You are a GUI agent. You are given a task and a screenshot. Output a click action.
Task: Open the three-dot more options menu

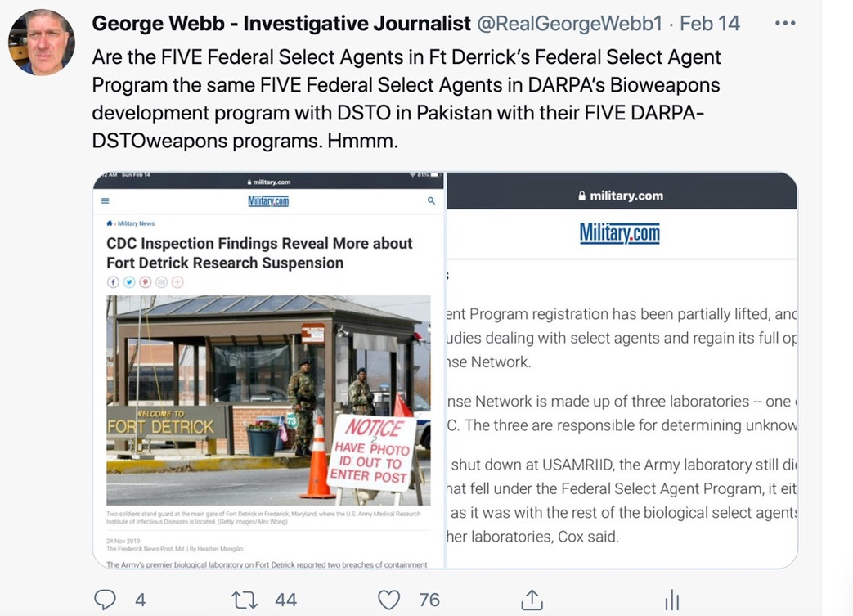click(785, 23)
